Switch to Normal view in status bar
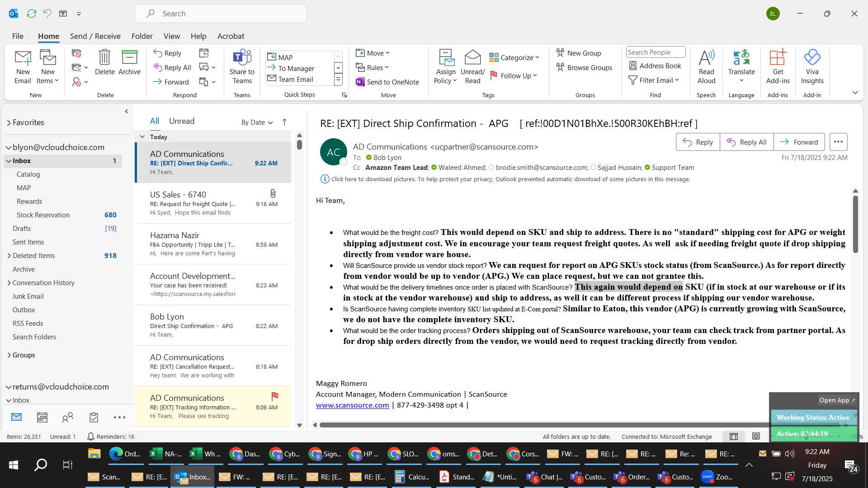Viewport: 868px width, 488px height. (734, 436)
